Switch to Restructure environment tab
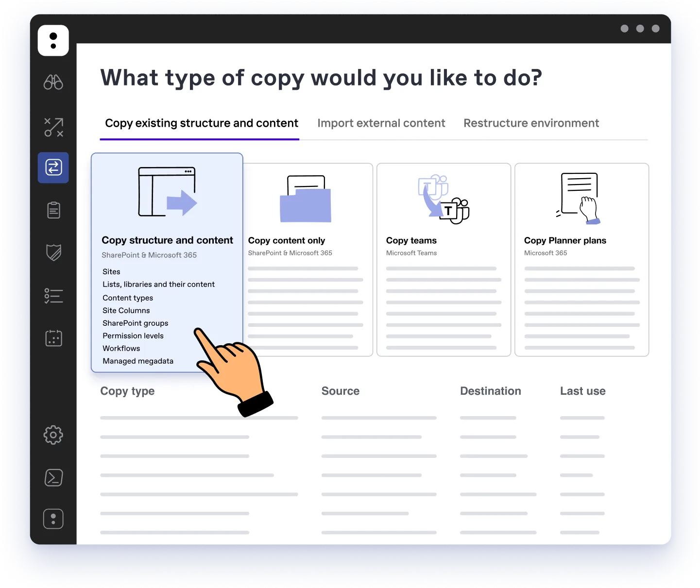Image resolution: width=700 pixels, height=588 pixels. tap(531, 123)
